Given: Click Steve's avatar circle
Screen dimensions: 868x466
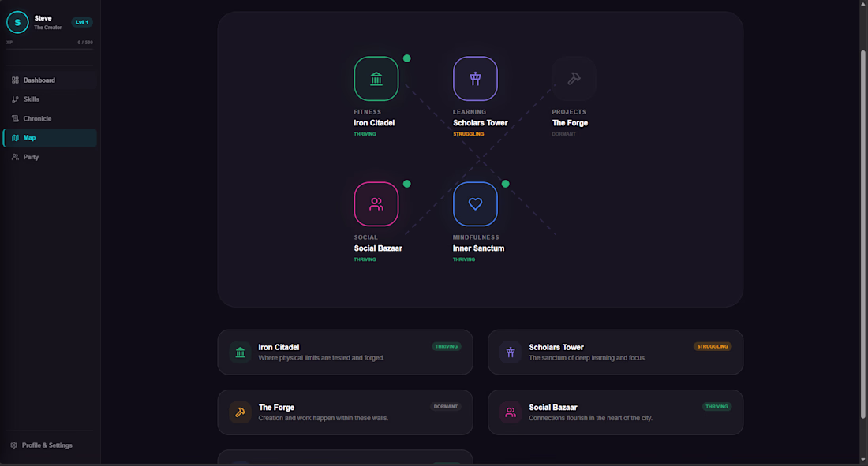Looking at the screenshot, I should pyautogui.click(x=17, y=22).
